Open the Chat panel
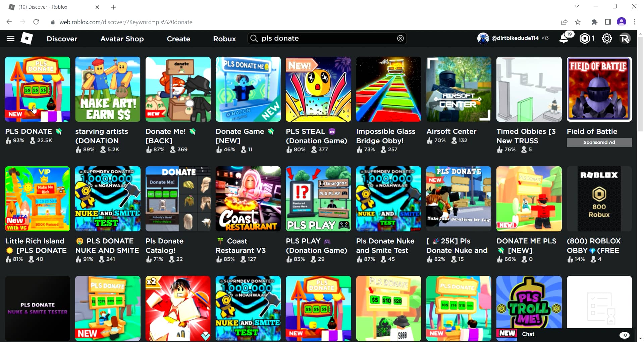 (x=528, y=334)
